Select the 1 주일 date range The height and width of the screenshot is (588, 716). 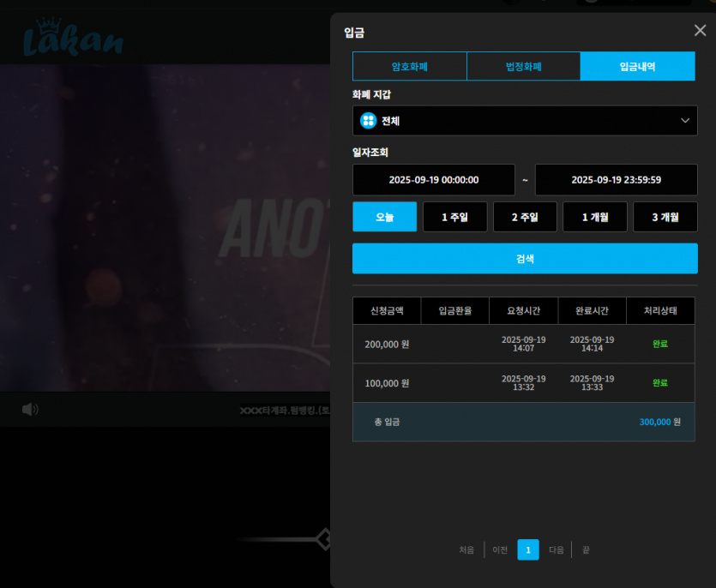point(454,217)
